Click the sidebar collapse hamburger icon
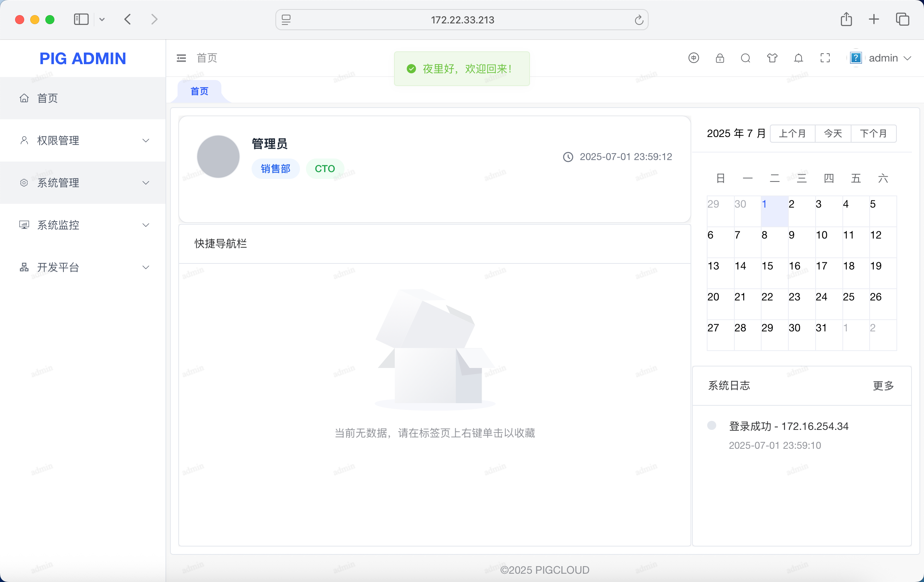 click(181, 58)
